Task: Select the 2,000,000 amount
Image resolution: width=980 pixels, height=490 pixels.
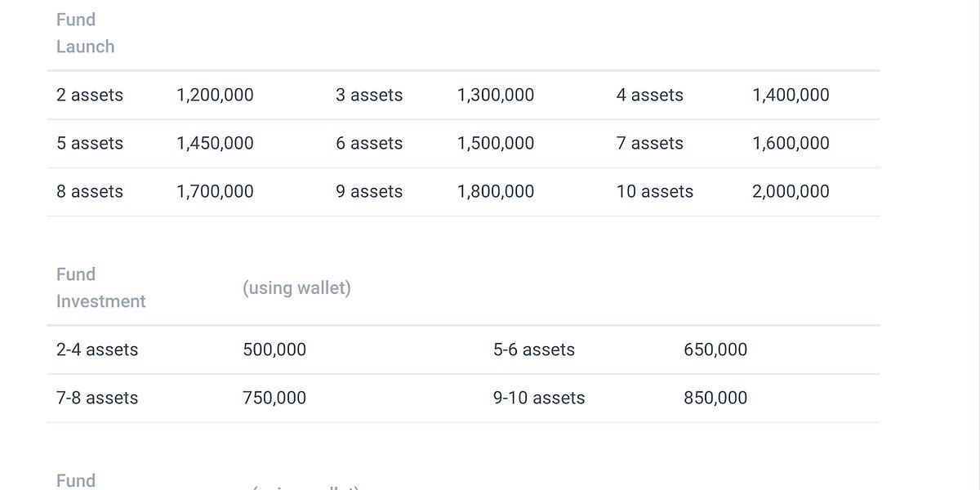Action: (x=791, y=191)
